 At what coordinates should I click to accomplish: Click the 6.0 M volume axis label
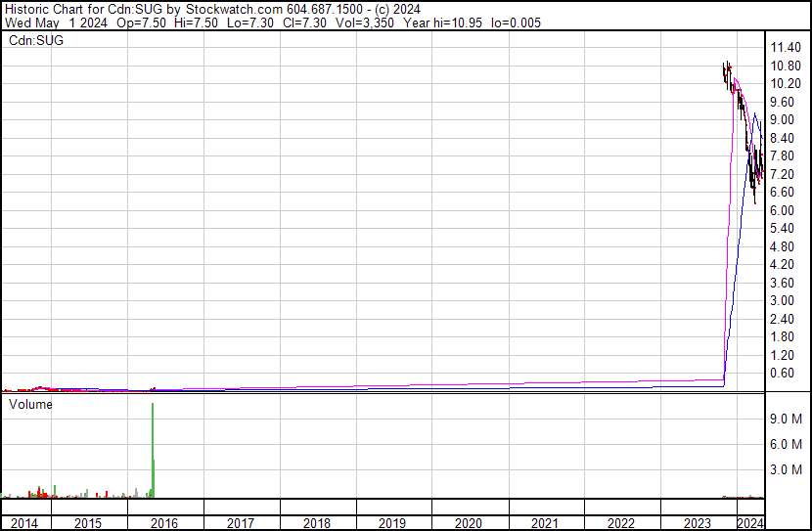pyautogui.click(x=787, y=445)
